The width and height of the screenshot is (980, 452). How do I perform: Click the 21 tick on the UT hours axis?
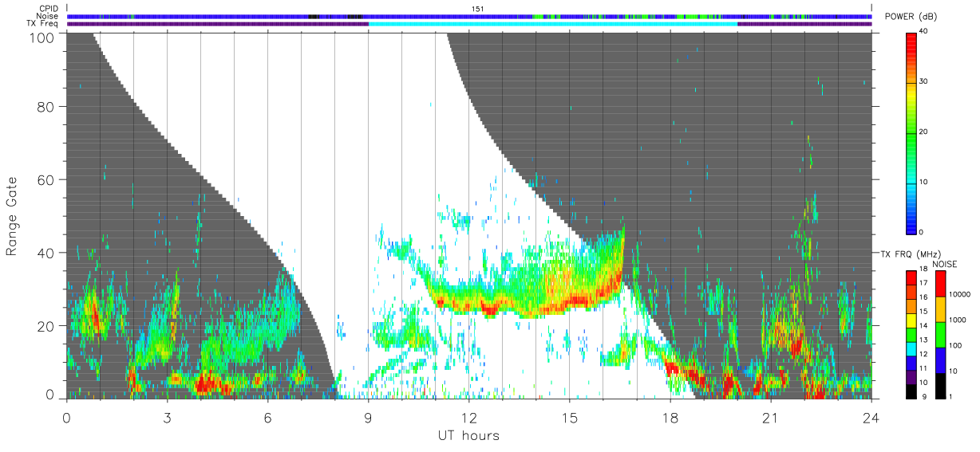tap(771, 418)
